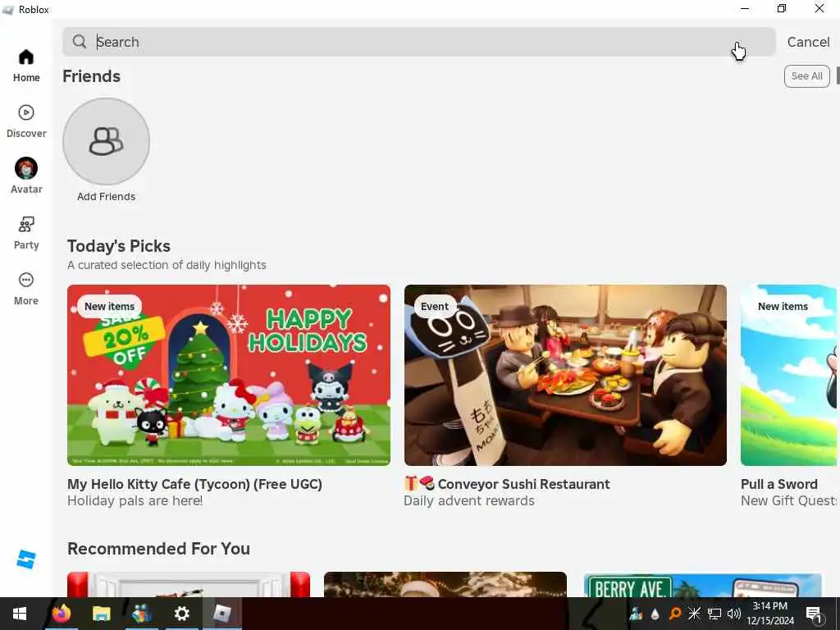Close the Roblox window
Viewport: 840px width, 630px height.
pos(819,8)
